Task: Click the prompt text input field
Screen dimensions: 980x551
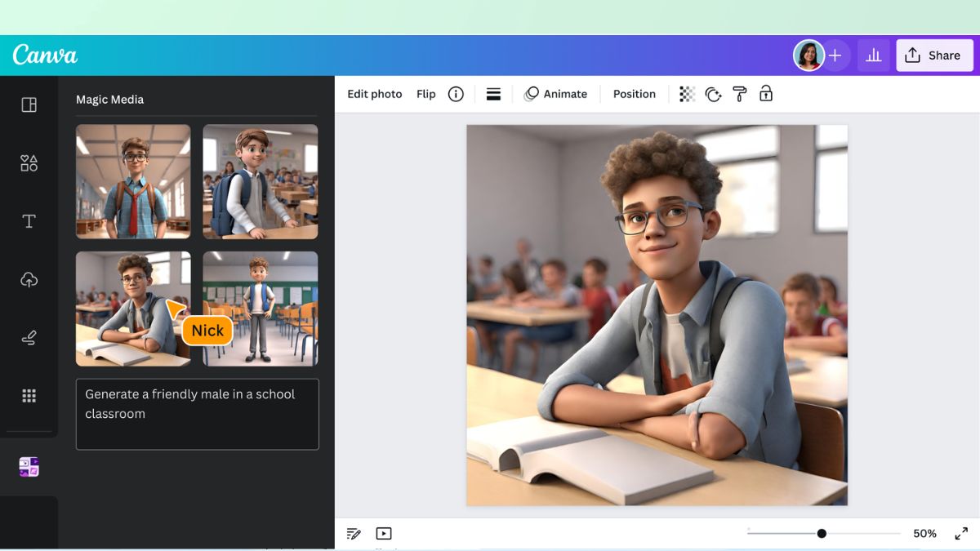Action: [197, 414]
